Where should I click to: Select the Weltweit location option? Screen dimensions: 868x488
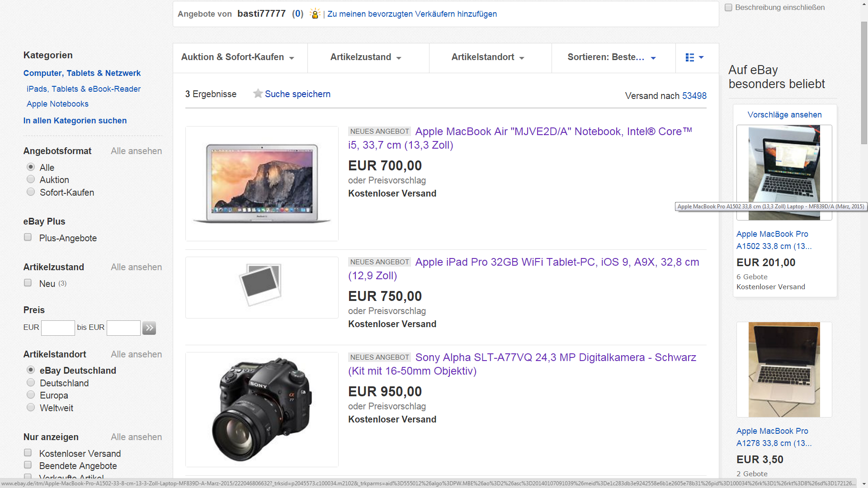coord(31,407)
